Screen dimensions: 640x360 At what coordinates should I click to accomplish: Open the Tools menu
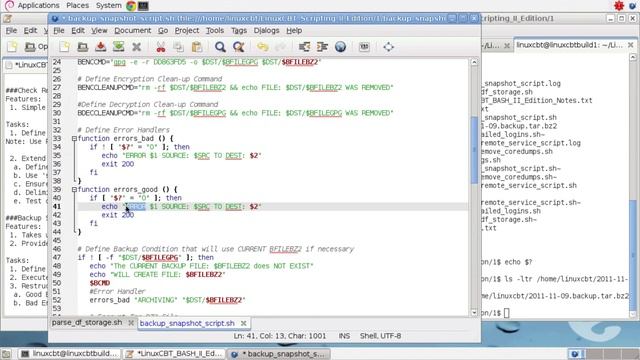pyautogui.click(x=215, y=31)
